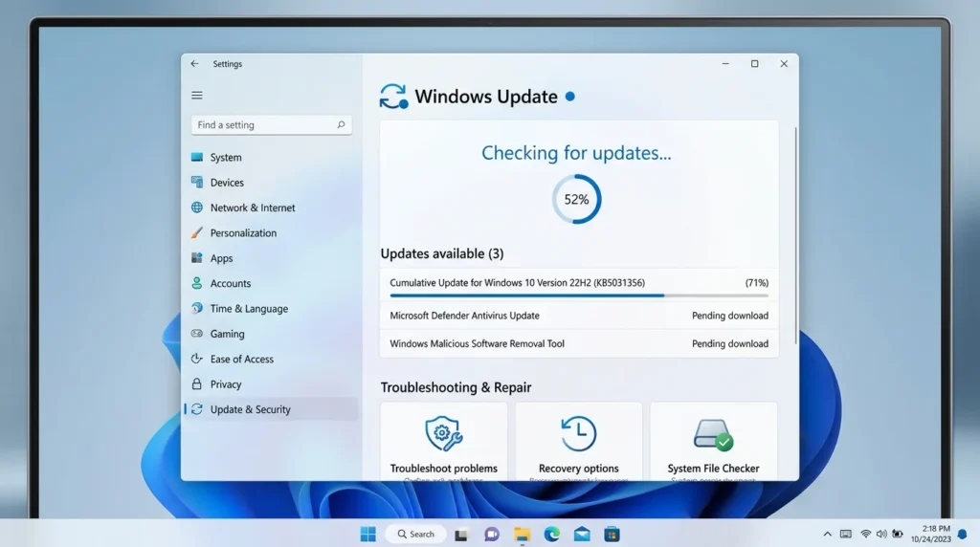Image resolution: width=980 pixels, height=547 pixels.
Task: Open Network & Internet settings
Action: pyautogui.click(x=271, y=208)
